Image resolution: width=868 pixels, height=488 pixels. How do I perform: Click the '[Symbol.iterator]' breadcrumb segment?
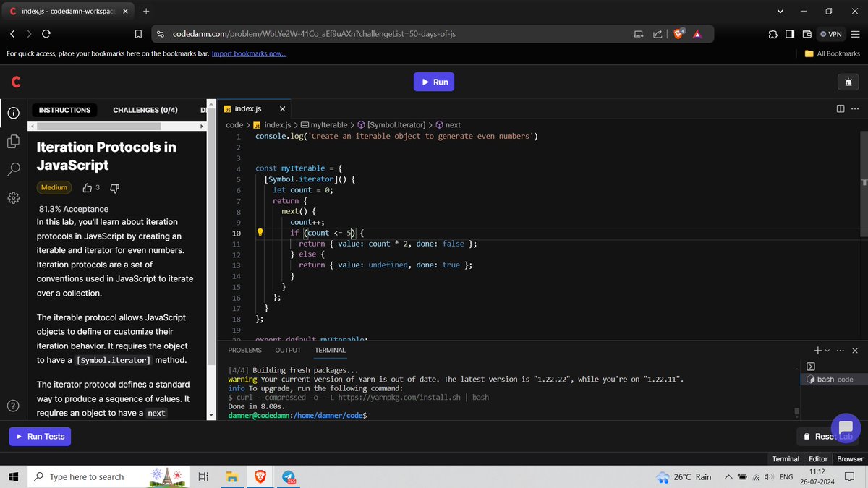pos(391,125)
